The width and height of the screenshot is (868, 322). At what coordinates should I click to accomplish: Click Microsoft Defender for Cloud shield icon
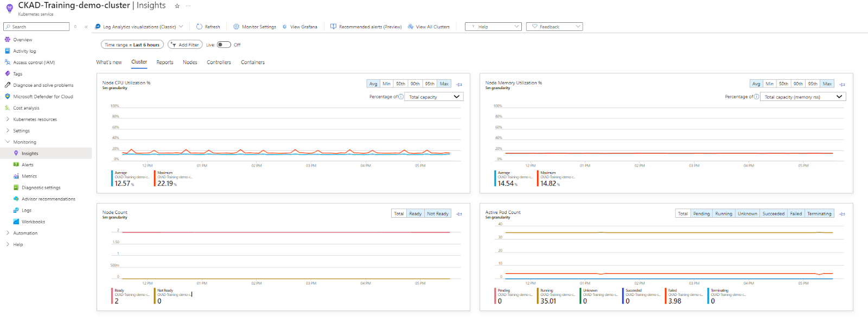tap(8, 97)
